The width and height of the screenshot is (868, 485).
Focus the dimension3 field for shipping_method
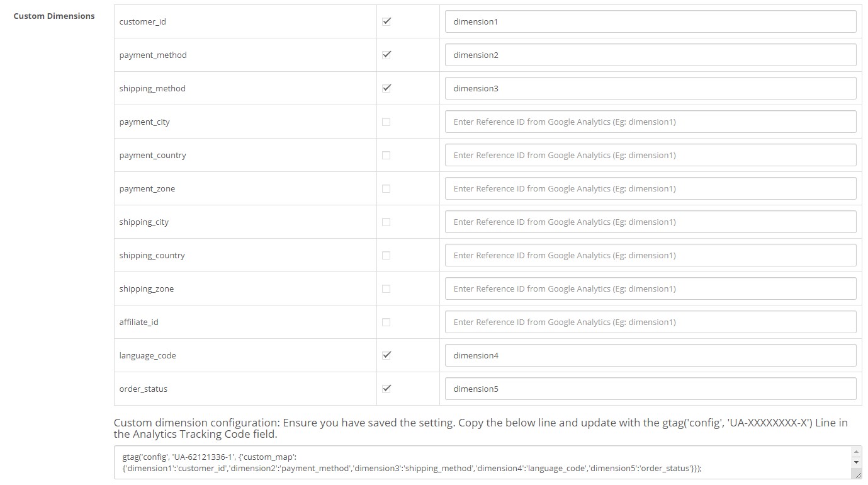[650, 88]
